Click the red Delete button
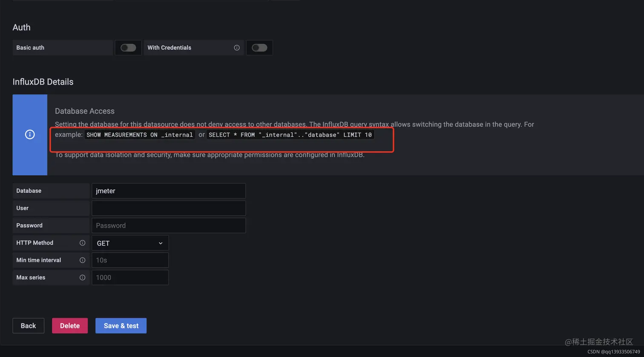Screen dimensions: 644x357 [x=70, y=326]
